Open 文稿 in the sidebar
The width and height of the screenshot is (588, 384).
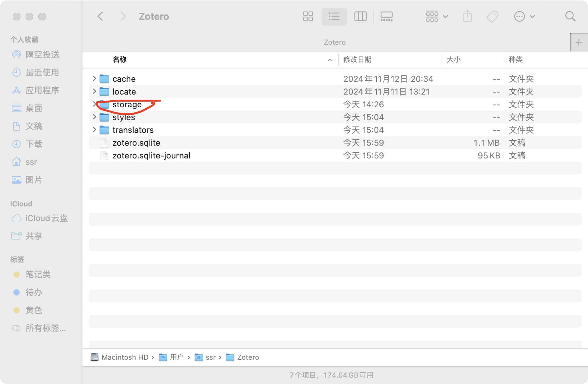(x=27, y=126)
